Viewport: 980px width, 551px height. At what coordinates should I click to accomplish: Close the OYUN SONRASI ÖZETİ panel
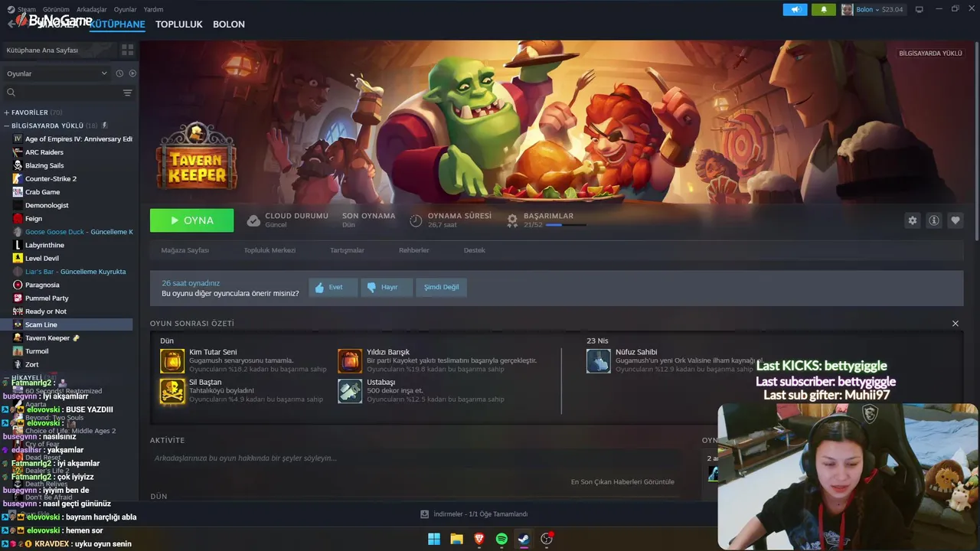coord(955,324)
